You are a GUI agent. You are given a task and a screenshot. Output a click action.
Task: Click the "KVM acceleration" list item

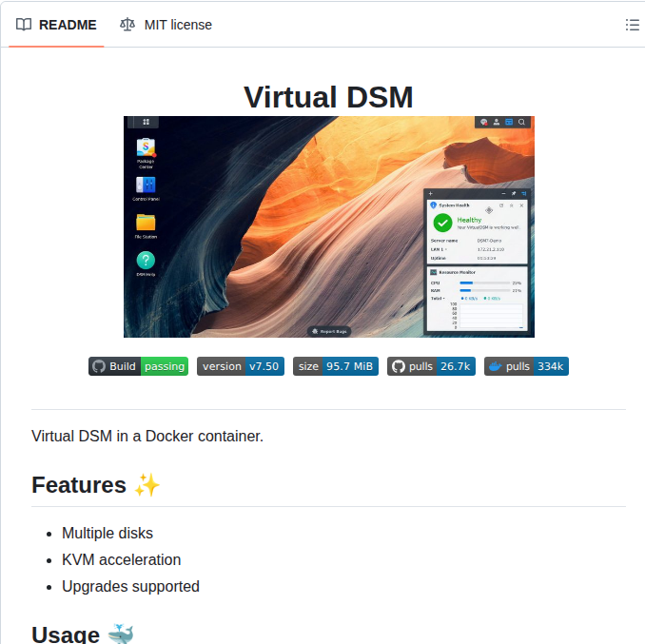(x=122, y=559)
